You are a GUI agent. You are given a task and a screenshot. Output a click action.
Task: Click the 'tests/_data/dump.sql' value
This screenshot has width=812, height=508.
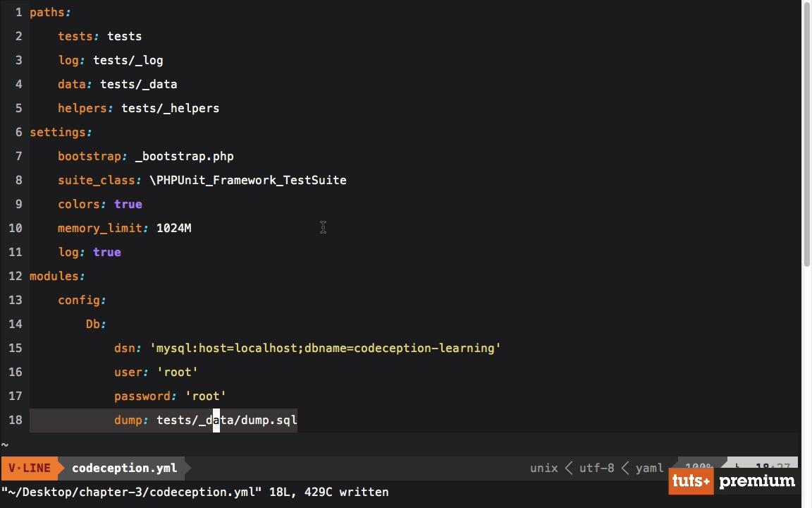[227, 420]
